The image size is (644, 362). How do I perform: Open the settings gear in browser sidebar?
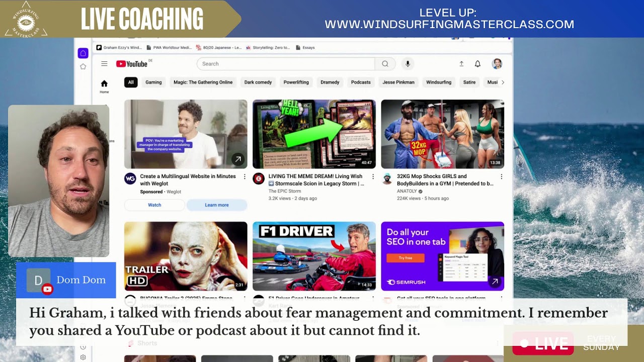83,357
